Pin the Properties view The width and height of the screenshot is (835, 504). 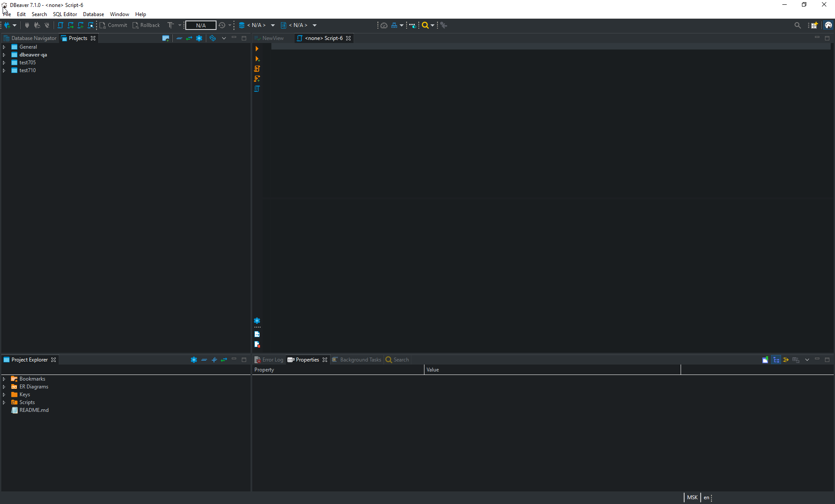pos(765,360)
